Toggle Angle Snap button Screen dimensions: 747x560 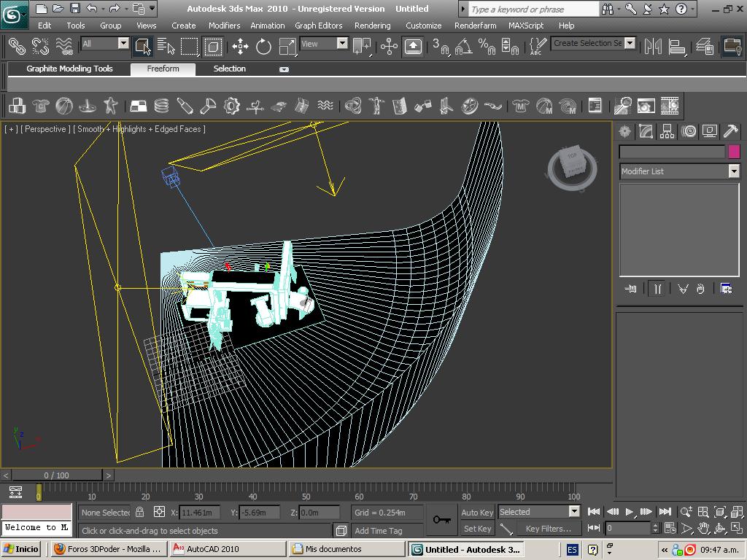click(x=464, y=46)
